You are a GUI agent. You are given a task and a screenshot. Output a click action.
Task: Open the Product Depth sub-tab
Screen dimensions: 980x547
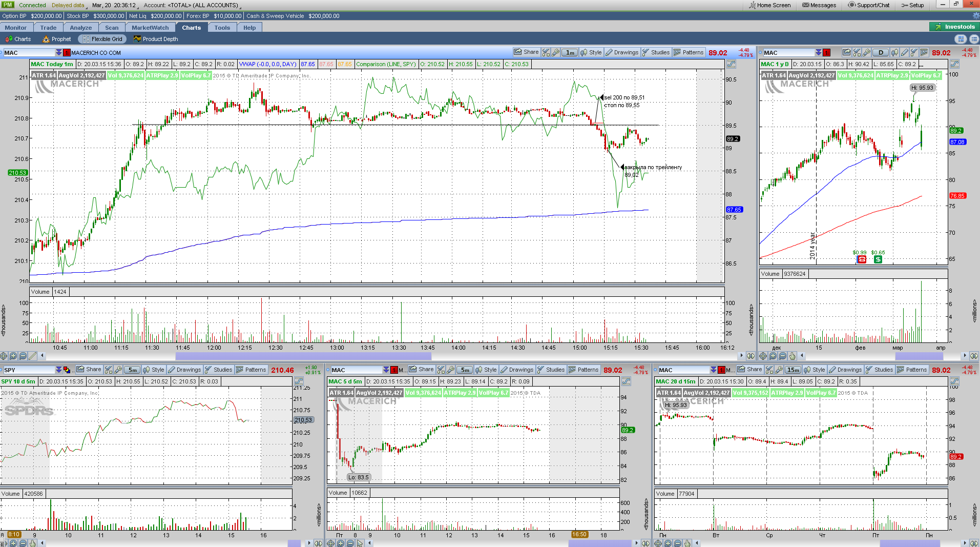pyautogui.click(x=155, y=39)
